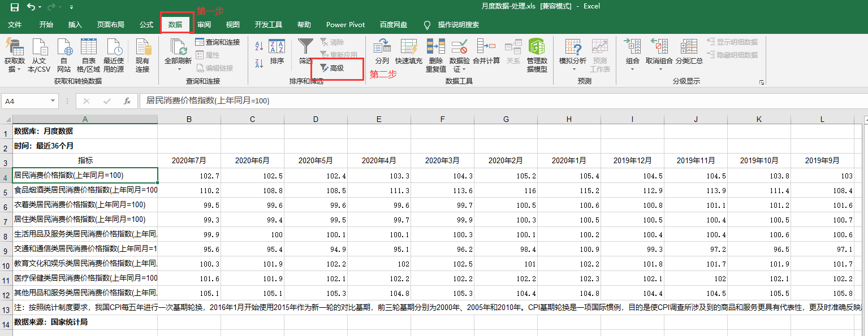This screenshot has height=336, width=868.
Task: Click 显示明细数据 button
Action: [732, 42]
